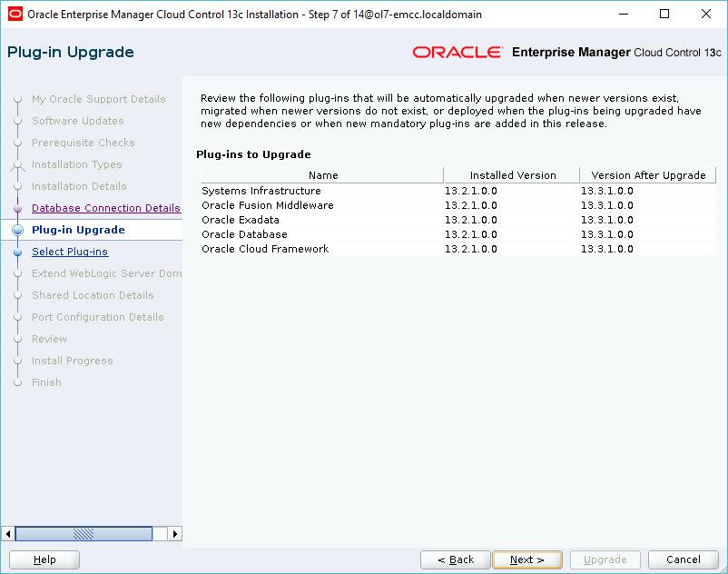Select the Oracle Database plug-in row
The width and height of the screenshot is (728, 574).
pyautogui.click(x=457, y=234)
